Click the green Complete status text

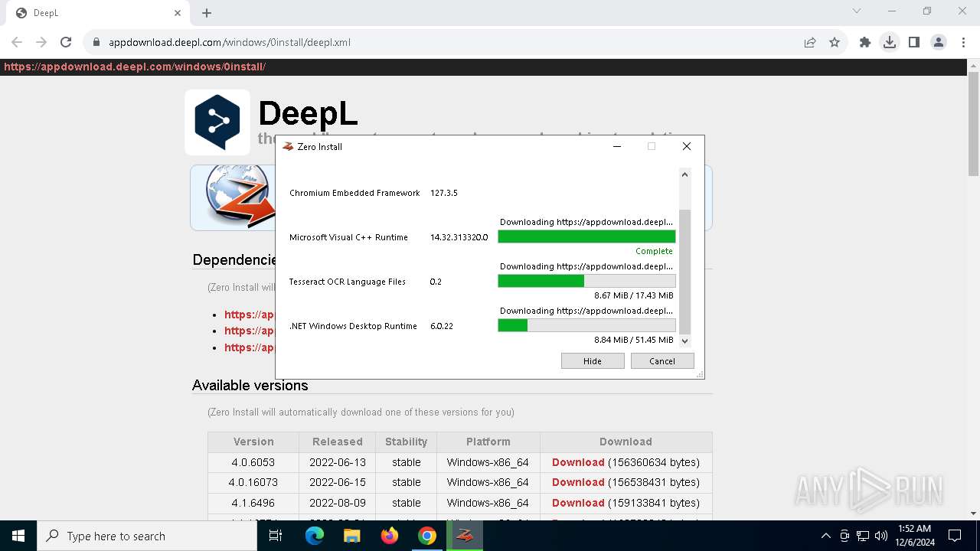654,251
